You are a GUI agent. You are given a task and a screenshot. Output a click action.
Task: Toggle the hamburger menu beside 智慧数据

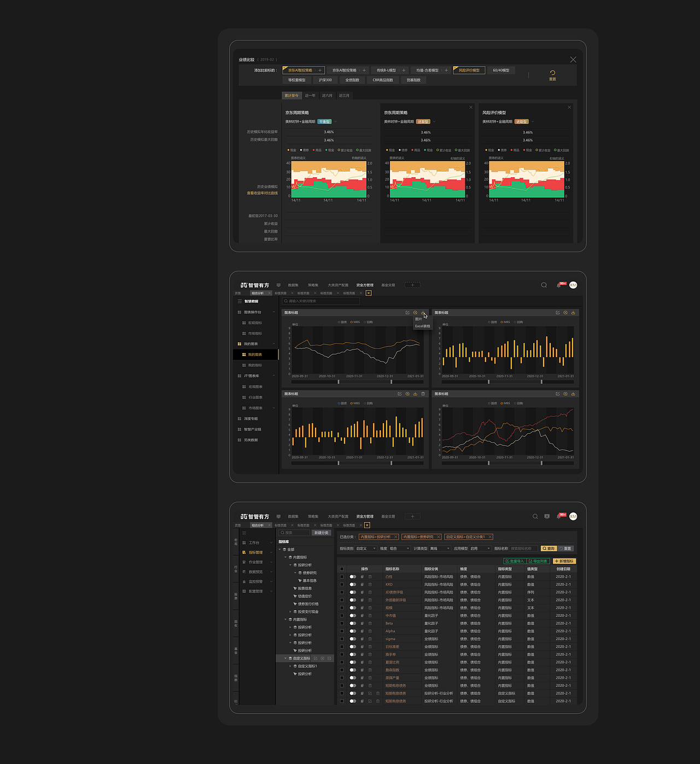click(240, 301)
